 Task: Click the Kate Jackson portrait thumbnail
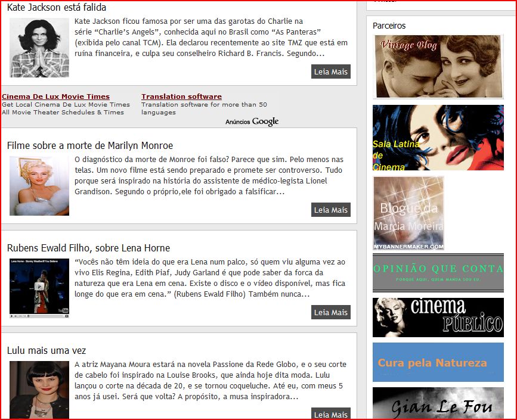(x=39, y=48)
